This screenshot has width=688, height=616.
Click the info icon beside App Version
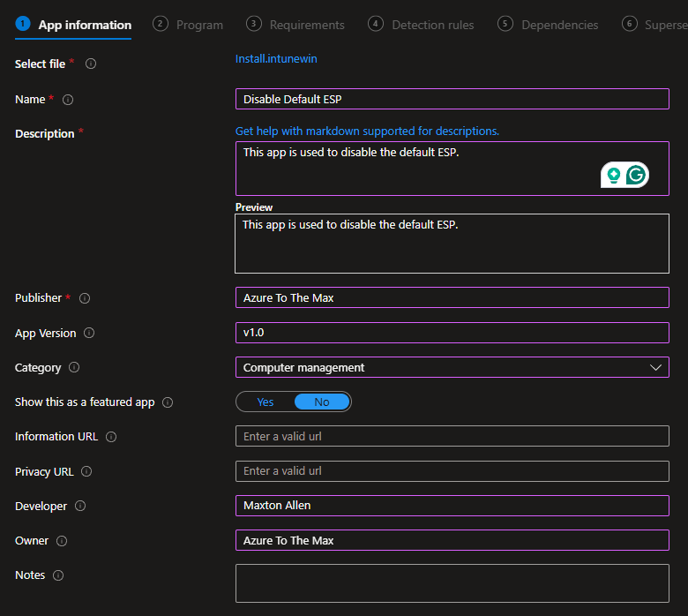89,334
